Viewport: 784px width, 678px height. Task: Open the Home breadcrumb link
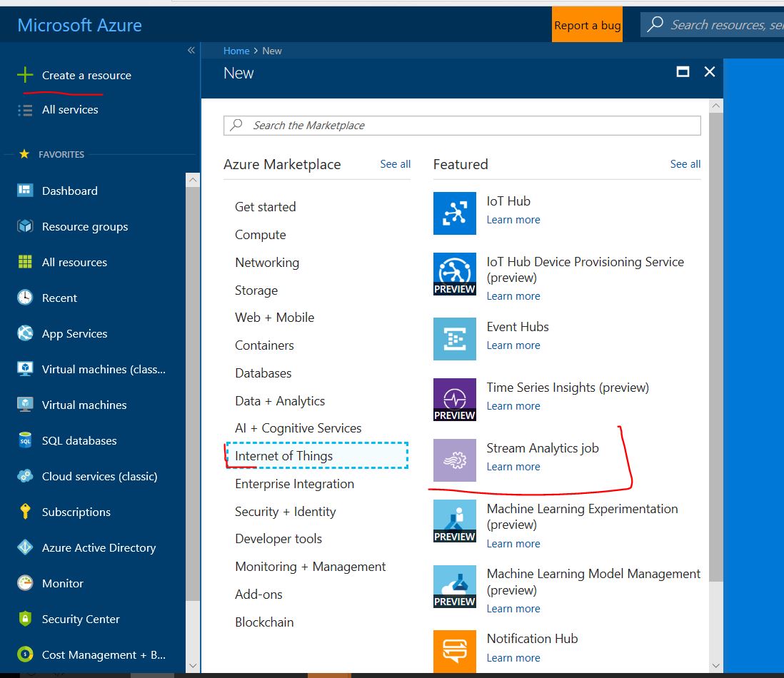click(236, 51)
